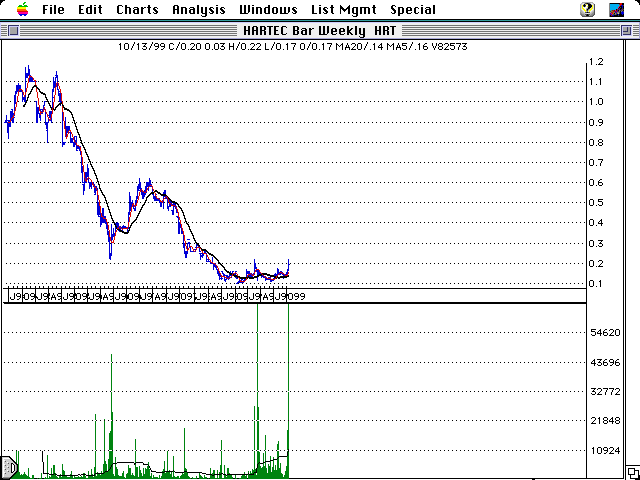Show the Windows menu
The image size is (640, 480).
tap(267, 9)
